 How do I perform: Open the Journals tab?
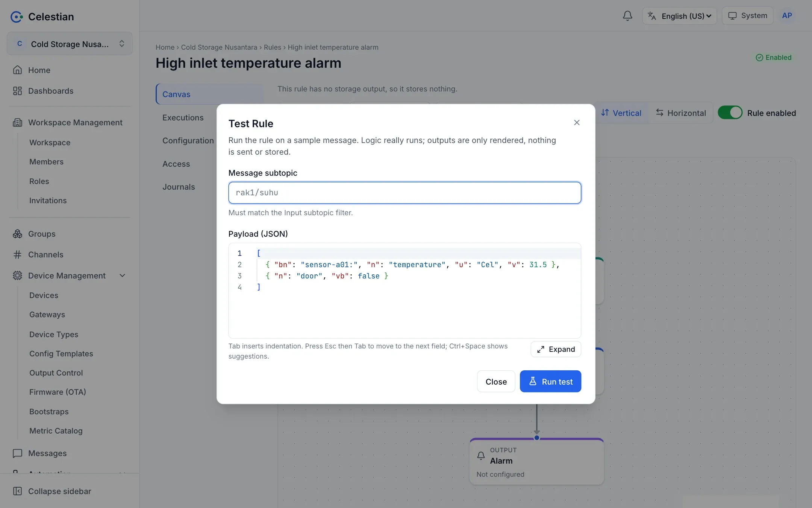tap(179, 187)
